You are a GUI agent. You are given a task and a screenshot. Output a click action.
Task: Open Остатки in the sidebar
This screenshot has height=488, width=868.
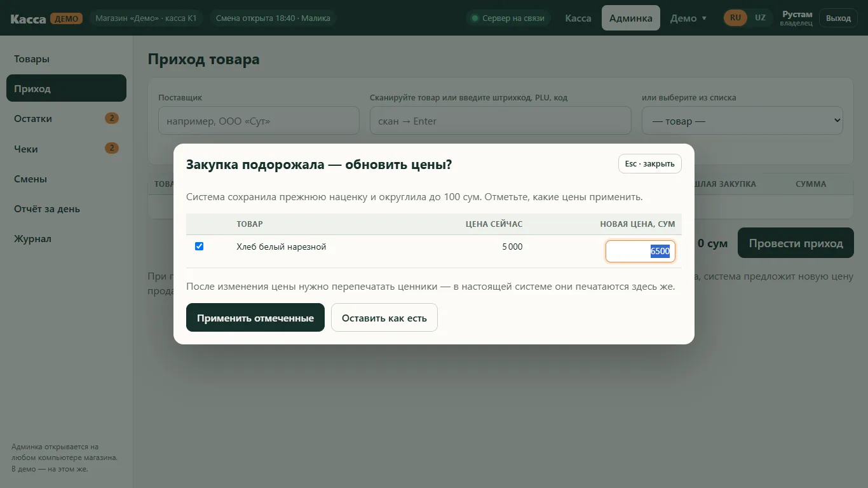66,118
